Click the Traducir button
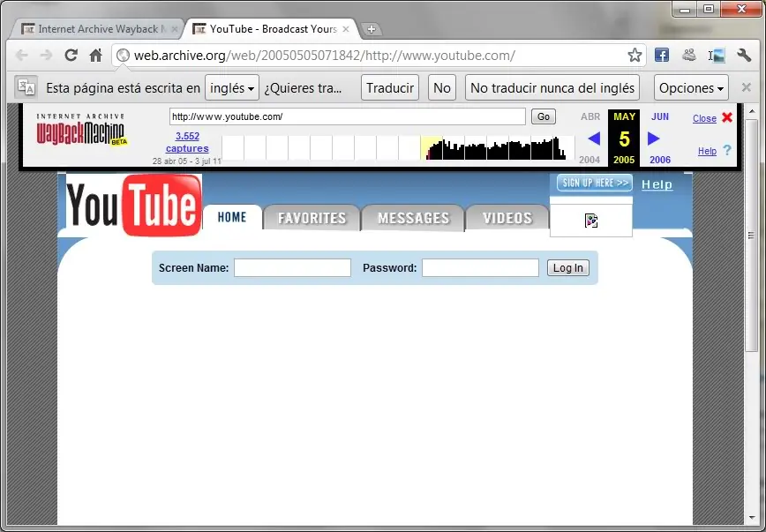766x532 pixels. click(390, 88)
